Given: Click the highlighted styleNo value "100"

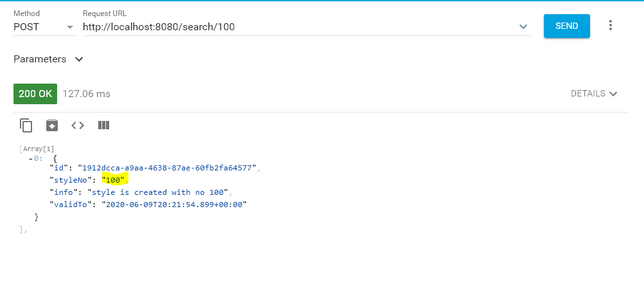Looking at the screenshot, I should 115,180.
